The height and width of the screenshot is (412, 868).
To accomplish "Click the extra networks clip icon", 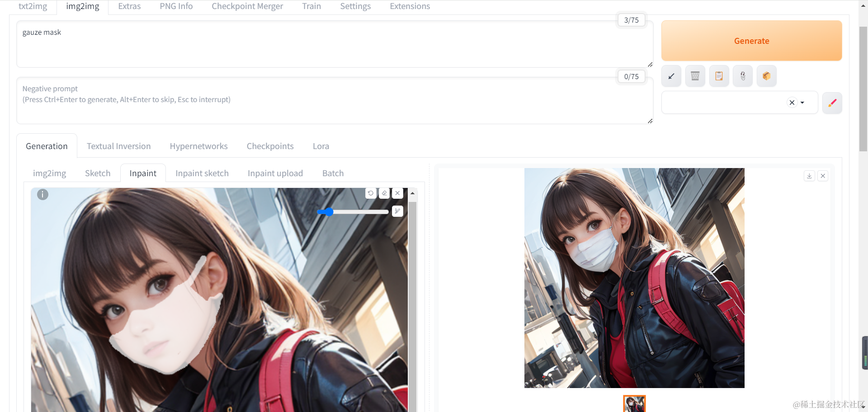I will point(743,76).
